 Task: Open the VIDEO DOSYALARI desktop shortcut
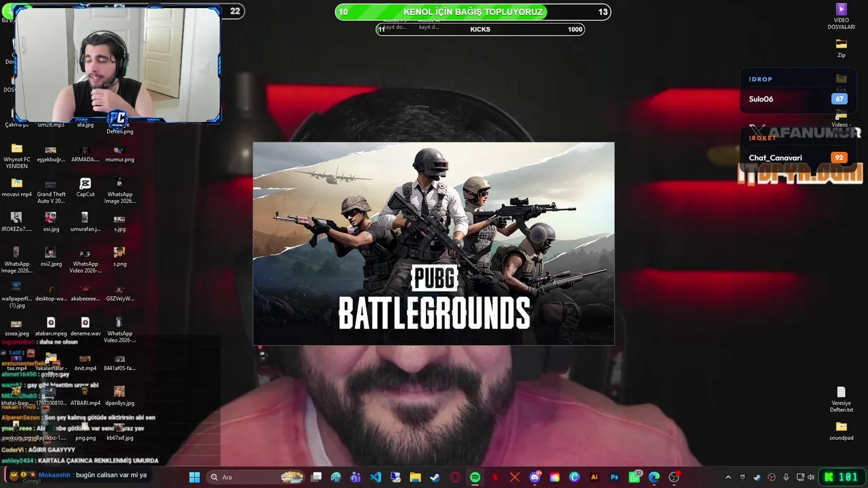click(x=842, y=16)
